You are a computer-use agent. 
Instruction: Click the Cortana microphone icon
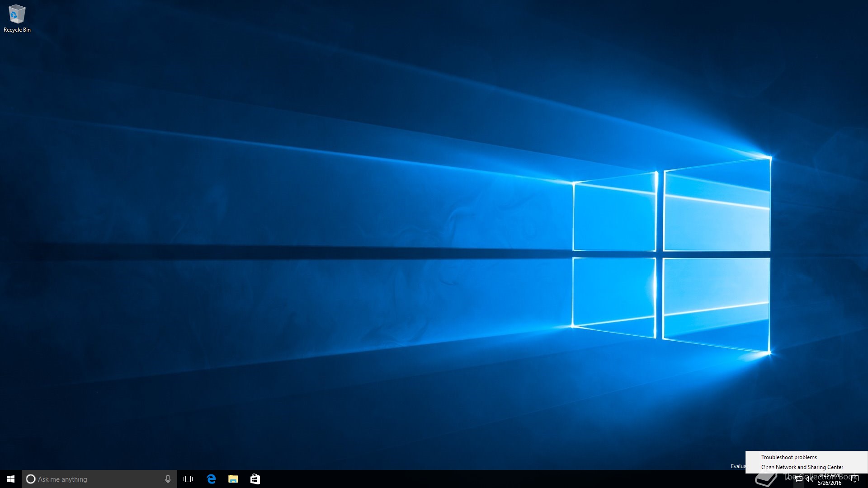pos(168,479)
